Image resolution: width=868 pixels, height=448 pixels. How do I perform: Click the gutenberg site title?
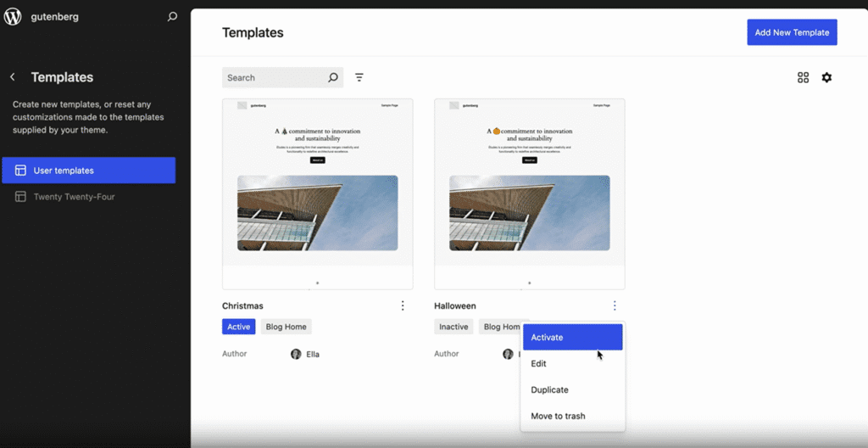tap(55, 17)
